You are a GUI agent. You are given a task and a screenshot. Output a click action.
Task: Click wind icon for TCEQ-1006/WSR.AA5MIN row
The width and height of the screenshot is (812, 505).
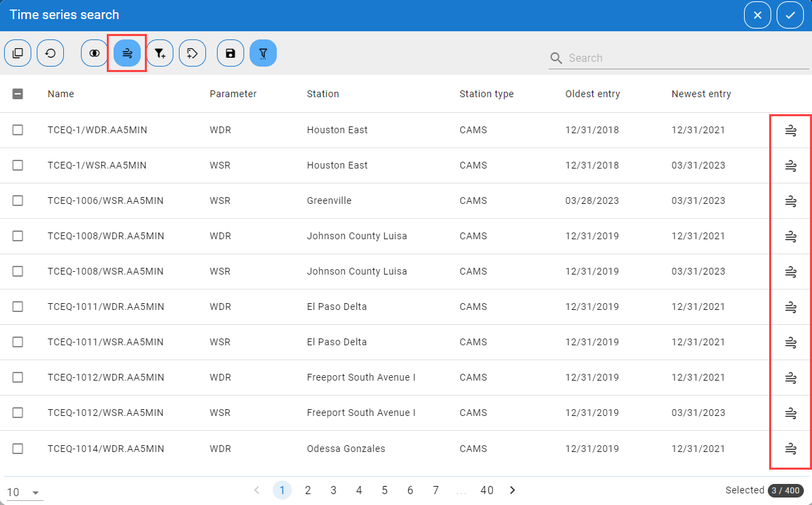pos(790,201)
